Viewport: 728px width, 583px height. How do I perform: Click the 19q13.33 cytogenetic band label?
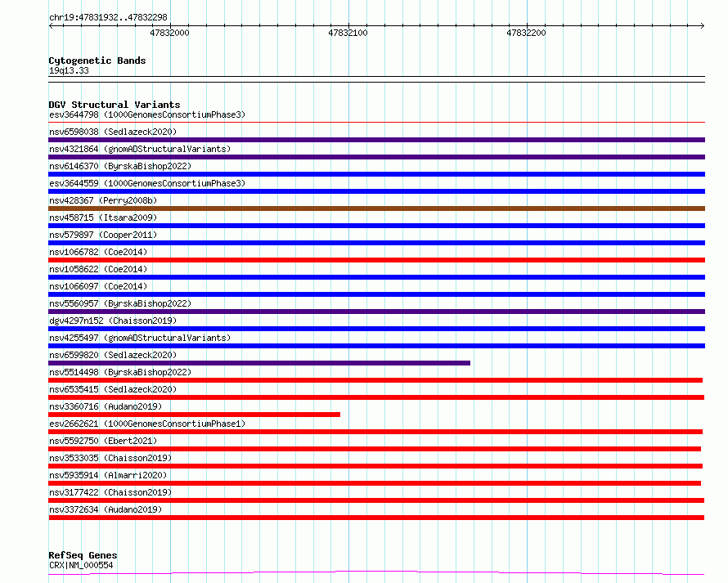69,70
